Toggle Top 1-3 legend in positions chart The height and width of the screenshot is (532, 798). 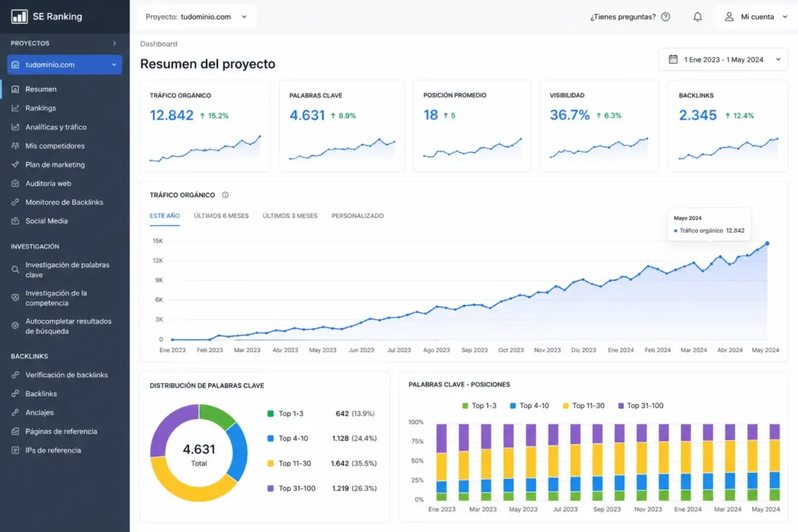(479, 406)
